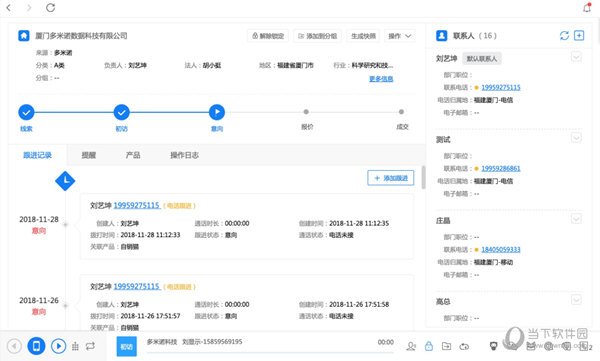Select the 线索 stage in the progress bar

[x=26, y=112]
